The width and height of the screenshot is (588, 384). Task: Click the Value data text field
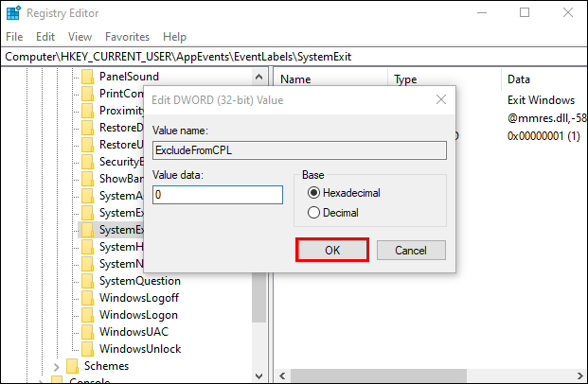[x=218, y=194]
